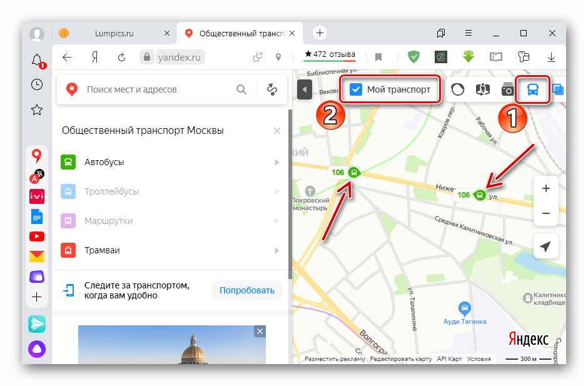Click the my location arrow button
The height and width of the screenshot is (386, 588).
[545, 246]
